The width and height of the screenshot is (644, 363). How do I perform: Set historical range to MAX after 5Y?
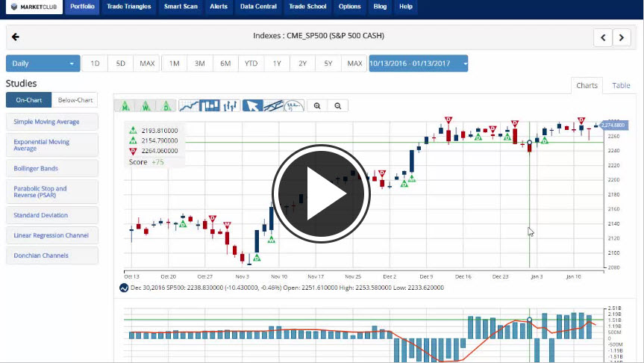click(x=354, y=63)
